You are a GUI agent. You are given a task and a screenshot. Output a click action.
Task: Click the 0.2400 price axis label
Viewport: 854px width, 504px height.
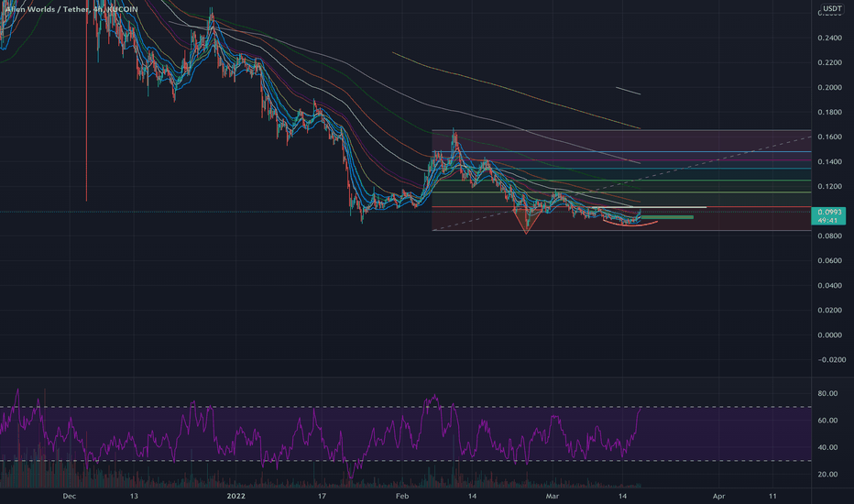[x=829, y=38]
